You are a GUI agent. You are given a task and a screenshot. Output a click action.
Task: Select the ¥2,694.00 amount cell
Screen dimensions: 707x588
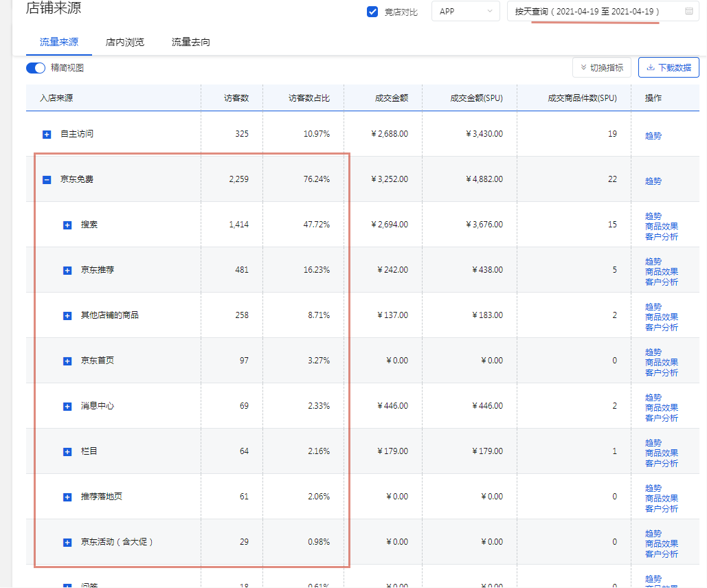390,225
